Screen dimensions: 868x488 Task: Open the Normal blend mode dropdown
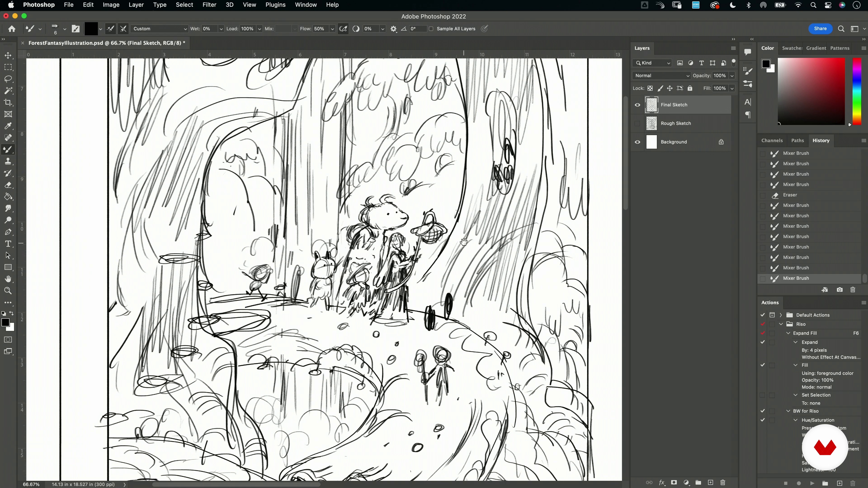pyautogui.click(x=661, y=76)
